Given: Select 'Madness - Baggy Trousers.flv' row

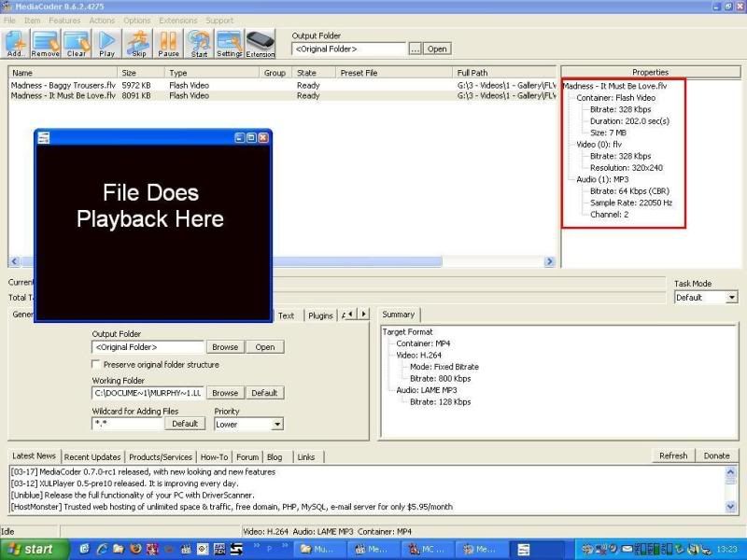Looking at the screenshot, I should 282,85.
